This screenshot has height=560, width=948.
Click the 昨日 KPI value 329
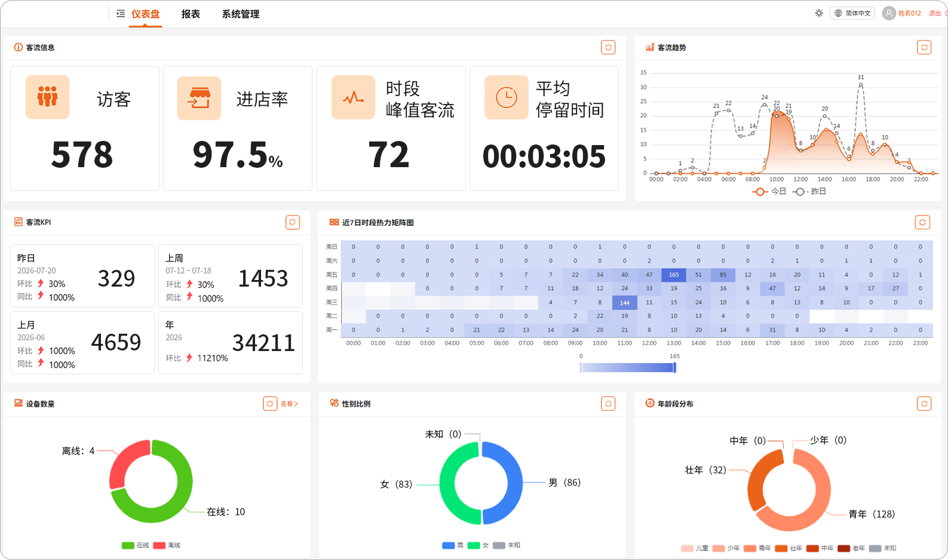[116, 278]
